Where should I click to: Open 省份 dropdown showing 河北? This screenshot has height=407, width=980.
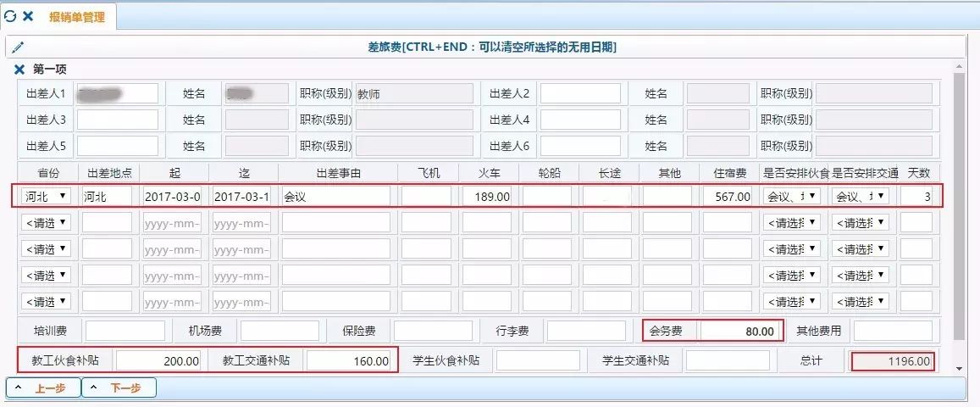[46, 197]
